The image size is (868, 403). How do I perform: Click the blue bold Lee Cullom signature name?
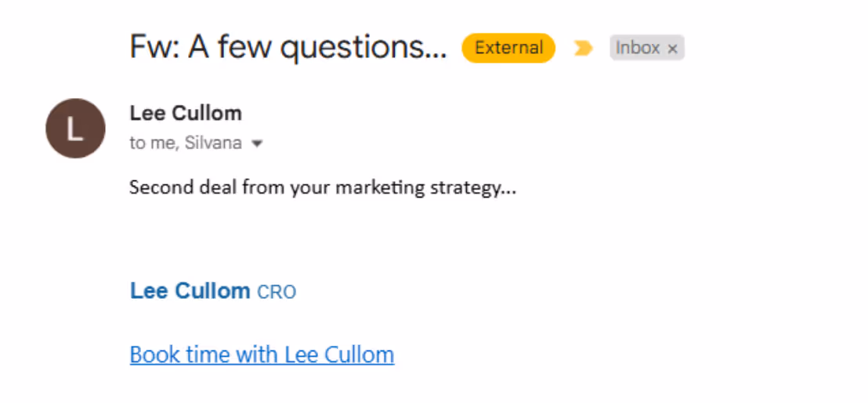190,290
